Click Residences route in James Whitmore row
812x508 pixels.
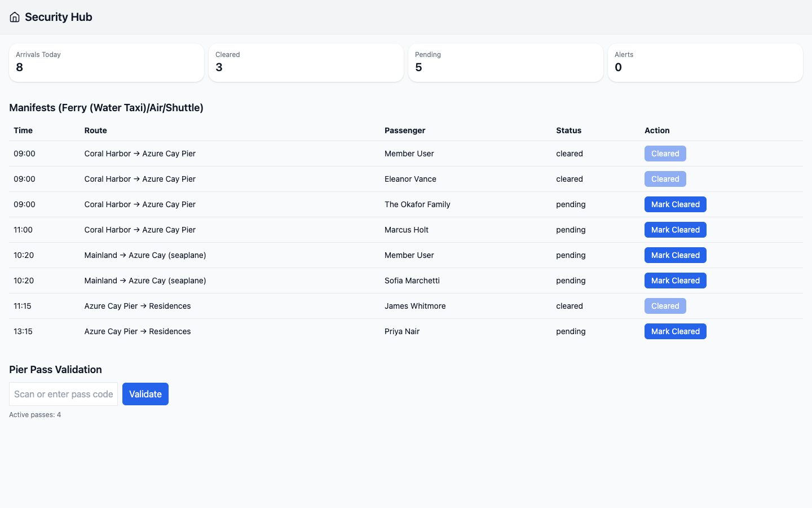138,306
